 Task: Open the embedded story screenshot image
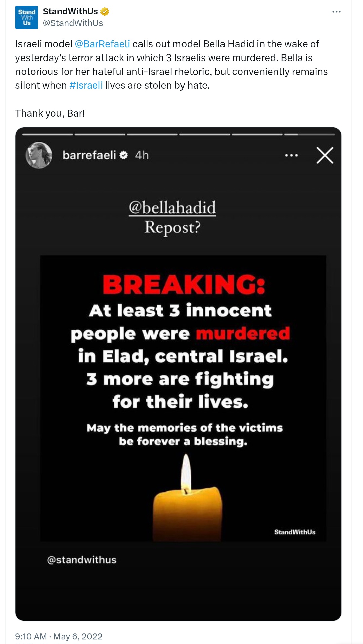click(x=178, y=374)
